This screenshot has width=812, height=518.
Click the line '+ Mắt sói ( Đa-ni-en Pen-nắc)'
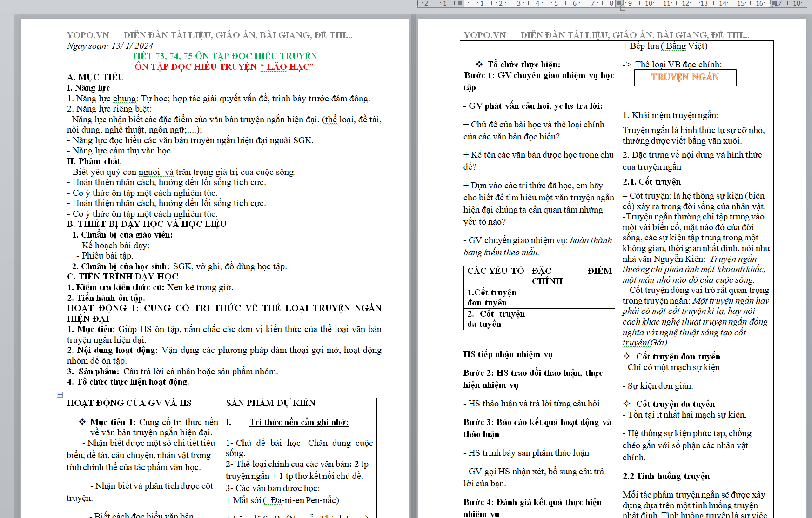click(282, 500)
